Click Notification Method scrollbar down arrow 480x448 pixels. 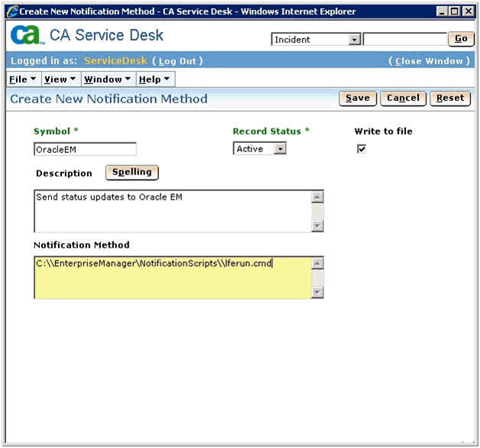point(317,292)
